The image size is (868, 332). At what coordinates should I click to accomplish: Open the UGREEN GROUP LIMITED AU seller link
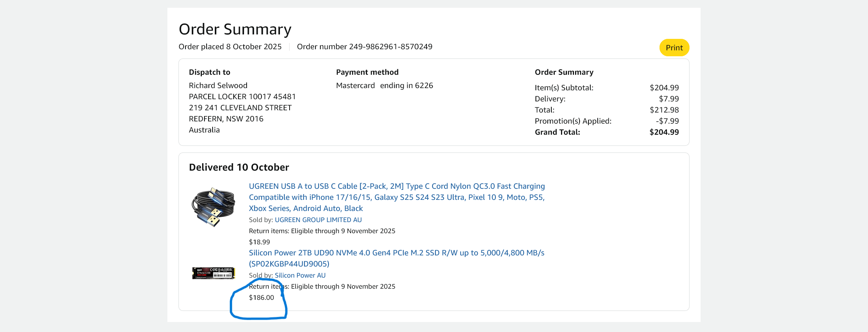[x=318, y=220]
